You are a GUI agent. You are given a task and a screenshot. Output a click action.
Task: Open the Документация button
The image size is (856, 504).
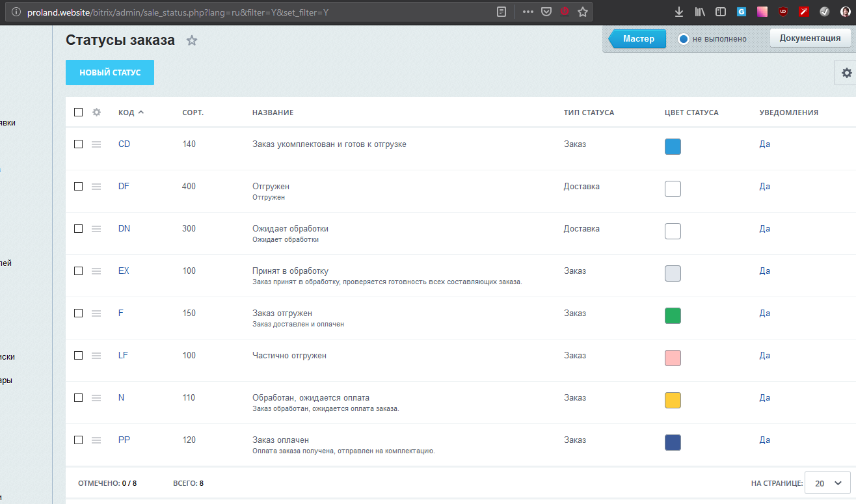(x=810, y=38)
